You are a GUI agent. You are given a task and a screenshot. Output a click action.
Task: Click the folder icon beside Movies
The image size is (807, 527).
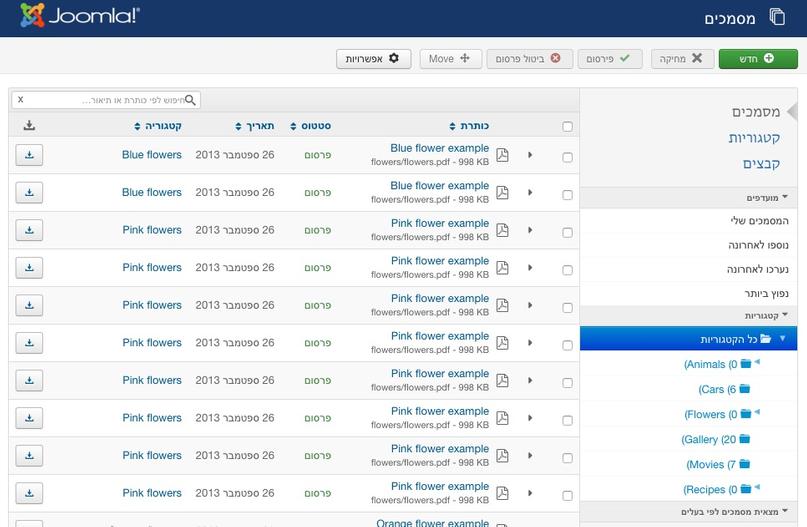745,464
